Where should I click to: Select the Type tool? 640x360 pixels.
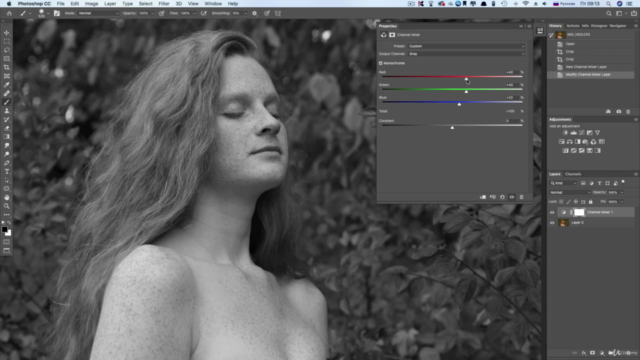tap(7, 171)
